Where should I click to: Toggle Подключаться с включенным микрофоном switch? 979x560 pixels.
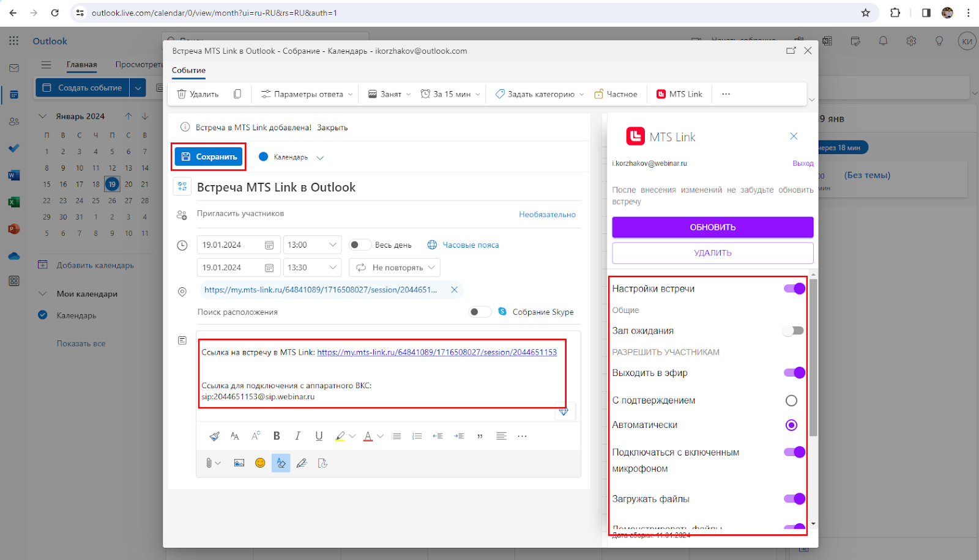click(x=794, y=452)
